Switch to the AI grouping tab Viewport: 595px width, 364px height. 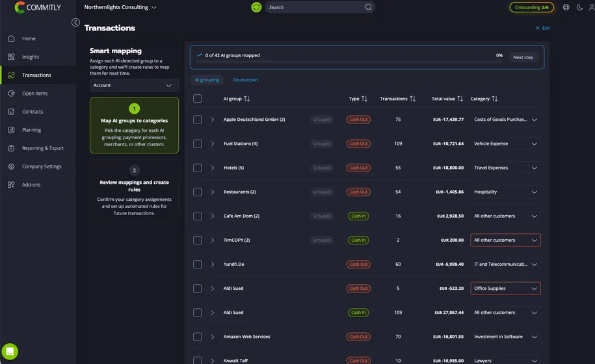pos(207,79)
